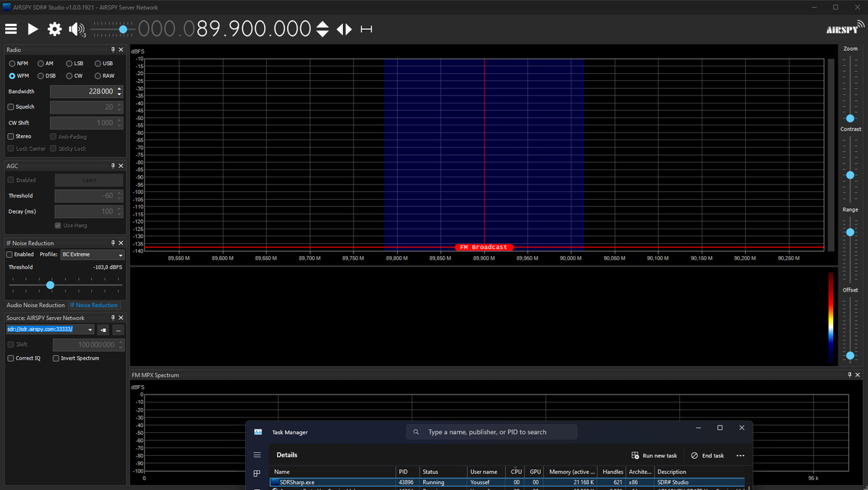
Task: Select LSB demodulation mode
Action: point(75,64)
